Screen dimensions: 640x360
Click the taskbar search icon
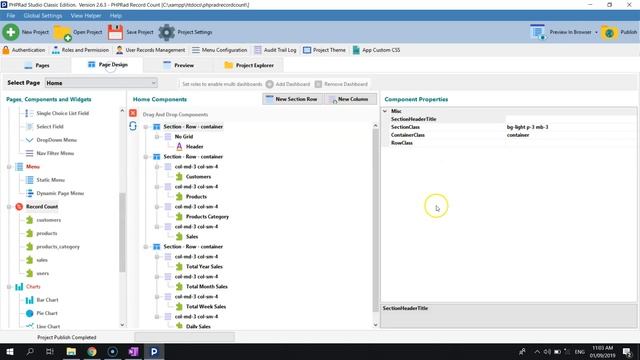[x=30, y=351]
